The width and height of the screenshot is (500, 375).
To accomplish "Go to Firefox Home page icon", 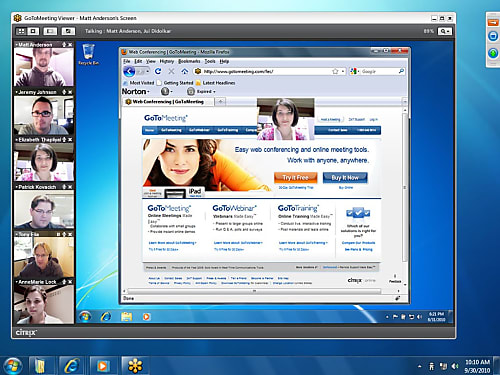I will 185,71.
